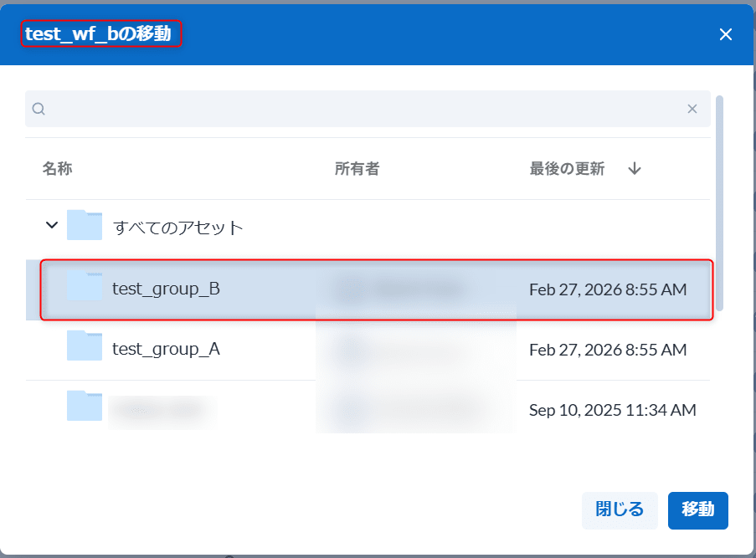Click the 所有者 column header
756x558 pixels.
(357, 168)
